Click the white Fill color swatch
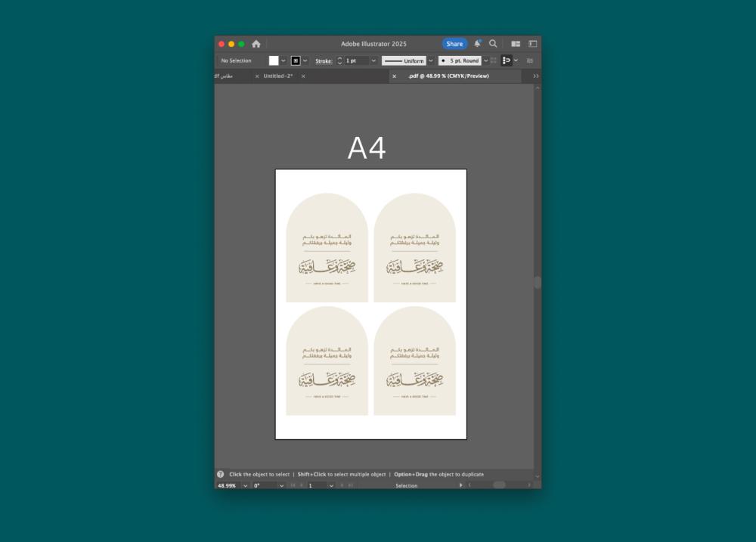The image size is (756, 542). coord(274,60)
